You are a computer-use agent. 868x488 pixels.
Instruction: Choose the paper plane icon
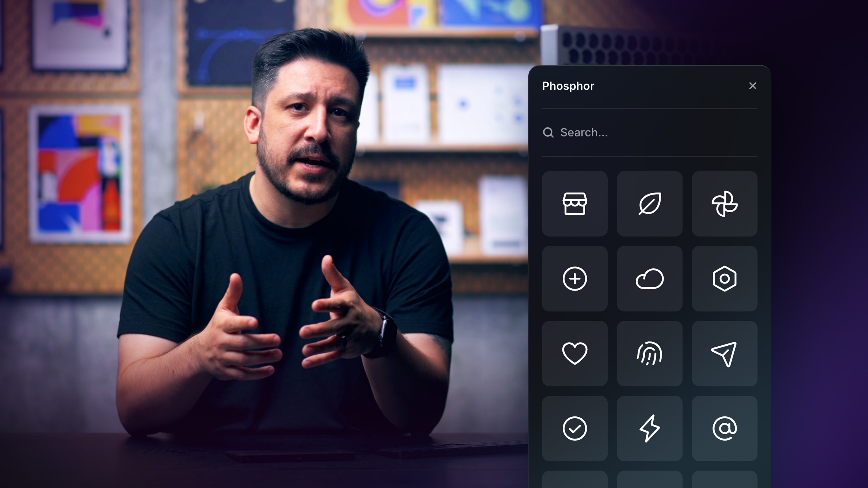(x=724, y=353)
